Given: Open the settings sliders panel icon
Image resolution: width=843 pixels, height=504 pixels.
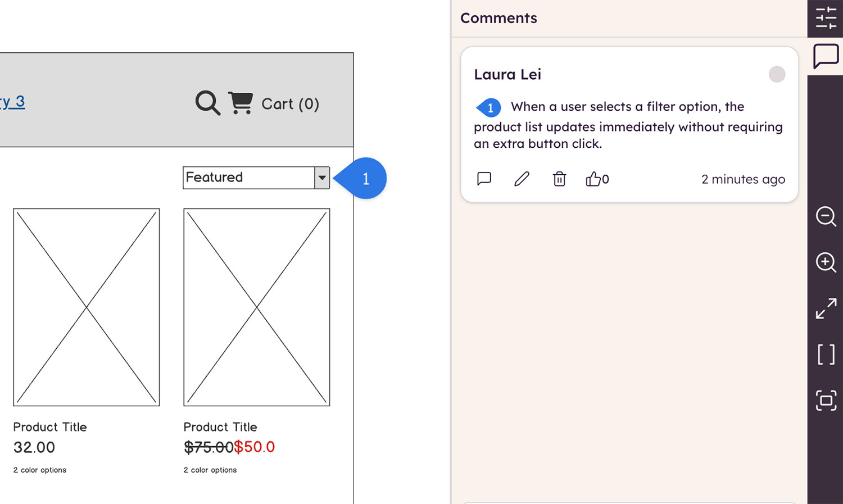Looking at the screenshot, I should point(826,18).
